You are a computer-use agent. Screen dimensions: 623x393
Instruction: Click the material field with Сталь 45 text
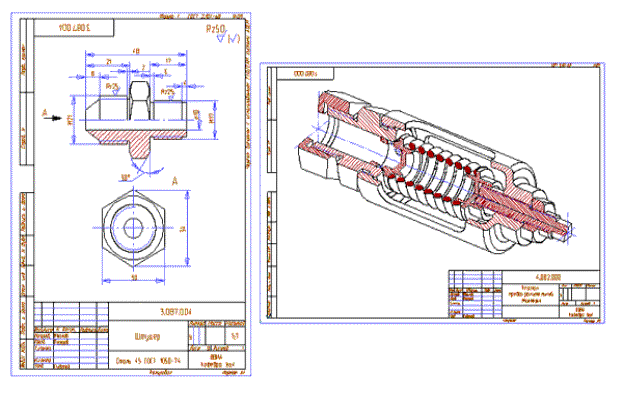coord(148,360)
